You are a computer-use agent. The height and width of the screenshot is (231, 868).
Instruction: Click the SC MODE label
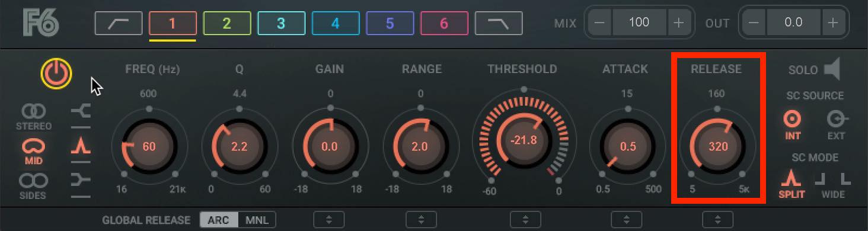click(x=815, y=158)
